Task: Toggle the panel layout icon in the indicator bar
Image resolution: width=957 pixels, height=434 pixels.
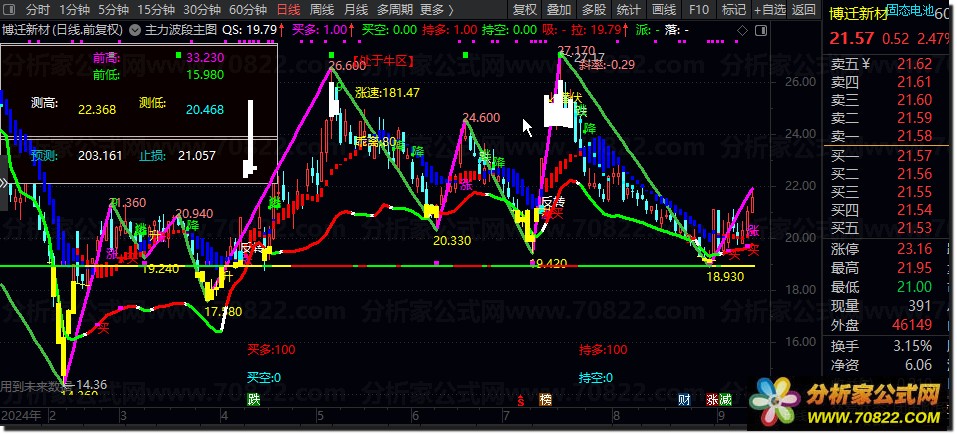Action: (760, 30)
